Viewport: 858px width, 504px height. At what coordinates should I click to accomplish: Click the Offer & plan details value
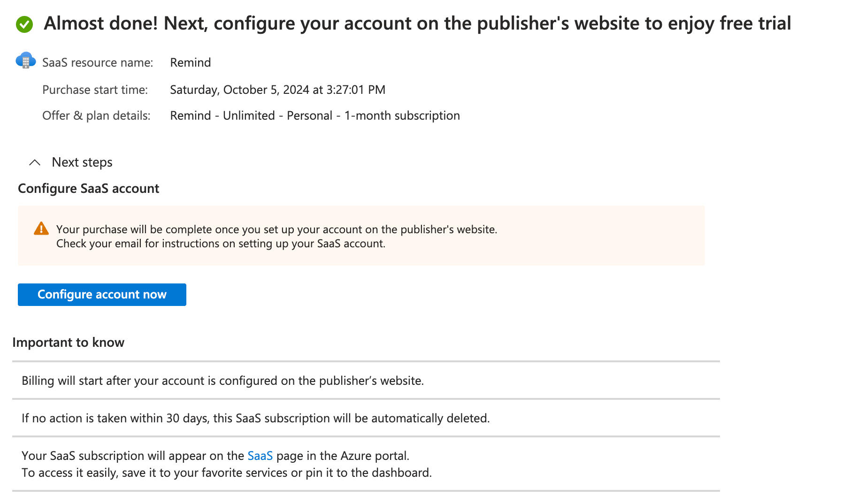point(314,115)
